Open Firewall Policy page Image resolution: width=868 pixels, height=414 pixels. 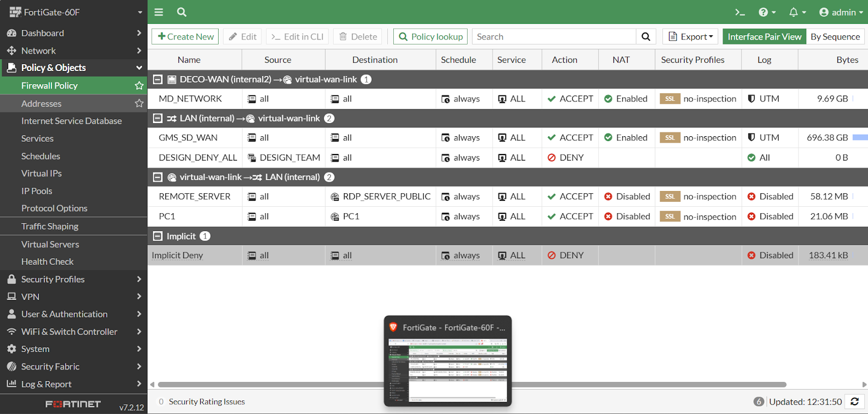[49, 86]
